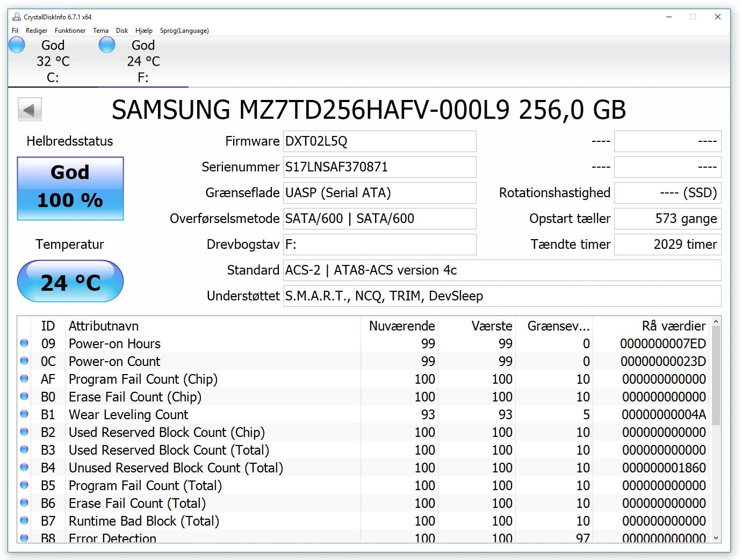Click the ID column header
742x560 pixels.
click(48, 326)
